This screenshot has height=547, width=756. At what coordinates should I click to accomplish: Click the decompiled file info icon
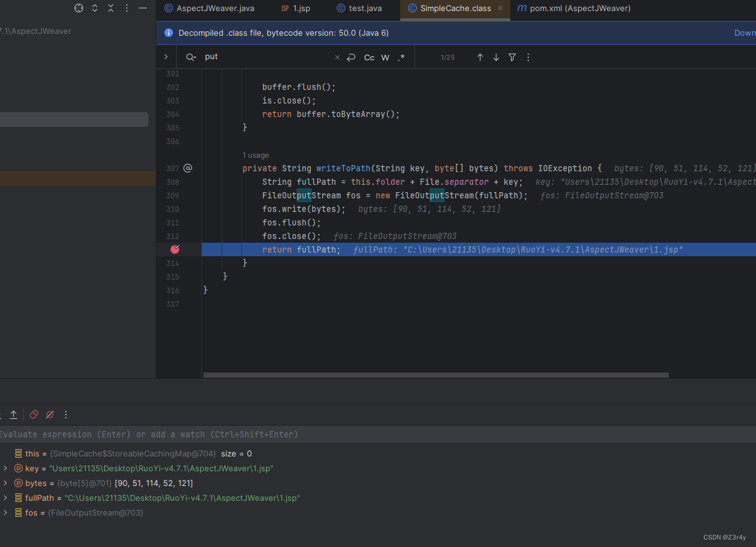point(169,33)
